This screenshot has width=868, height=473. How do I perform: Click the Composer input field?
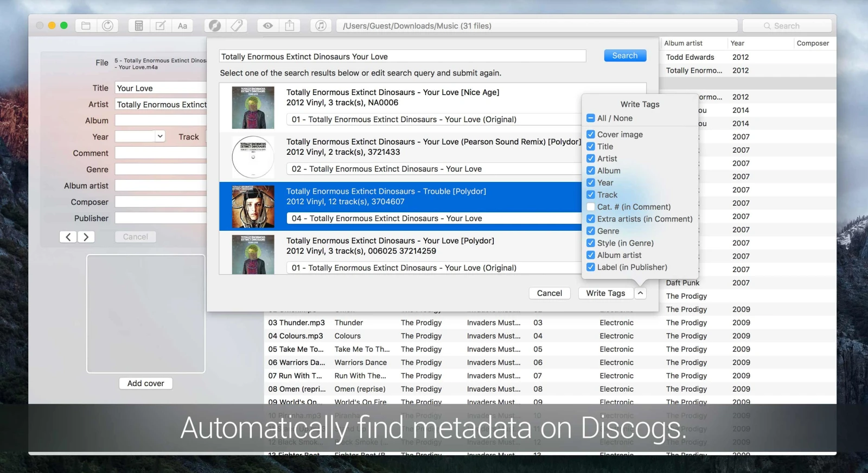pos(161,202)
